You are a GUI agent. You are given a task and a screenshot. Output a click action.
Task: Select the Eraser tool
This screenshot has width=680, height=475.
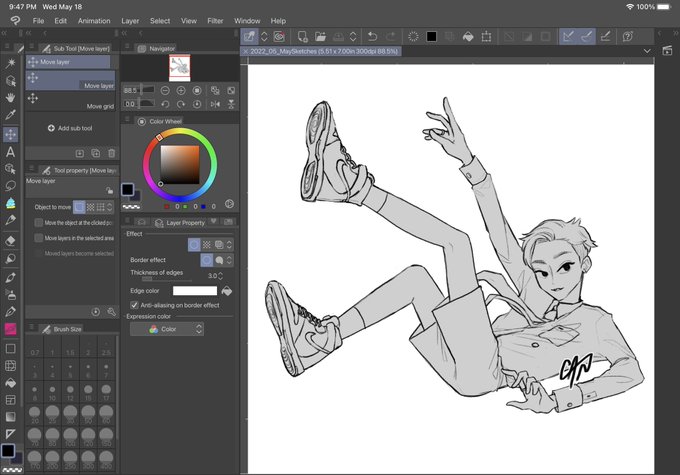click(10, 241)
